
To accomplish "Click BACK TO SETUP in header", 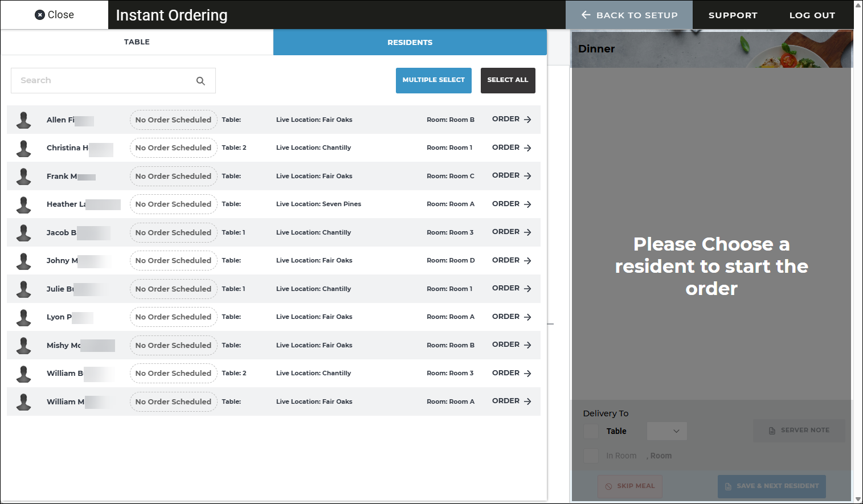I will click(629, 15).
